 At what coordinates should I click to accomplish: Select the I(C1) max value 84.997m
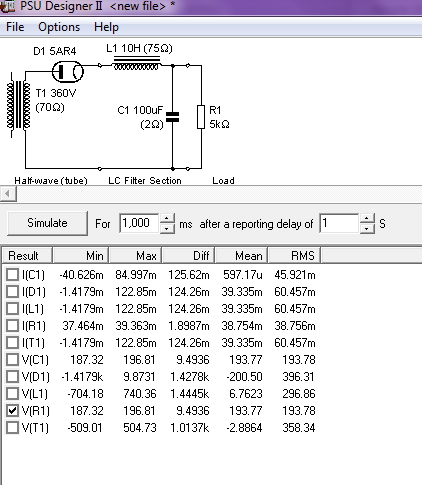136,275
